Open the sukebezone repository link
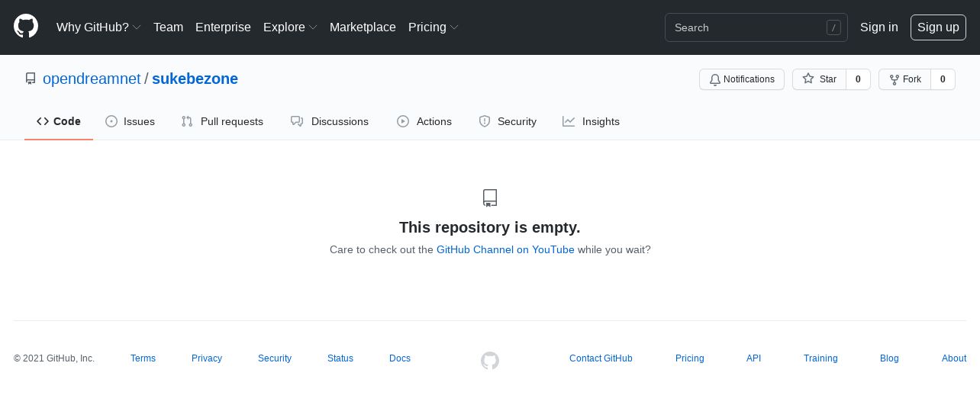Viewport: 980px width, 408px height. (195, 79)
